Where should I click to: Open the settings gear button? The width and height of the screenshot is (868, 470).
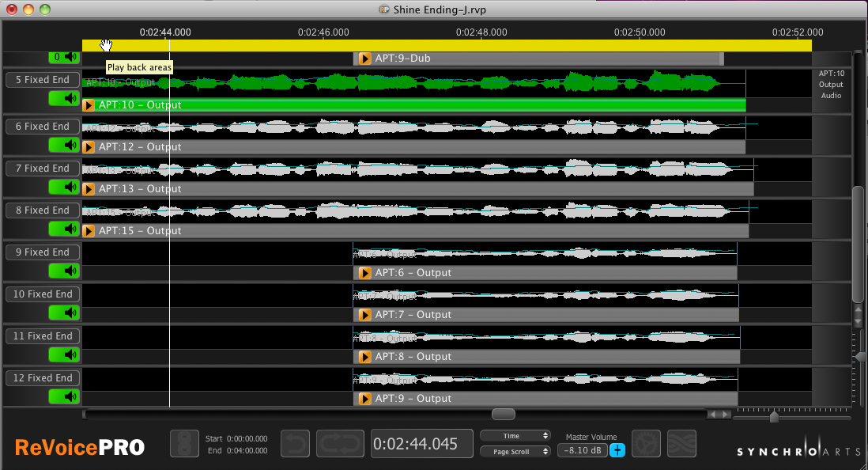pyautogui.click(x=647, y=444)
